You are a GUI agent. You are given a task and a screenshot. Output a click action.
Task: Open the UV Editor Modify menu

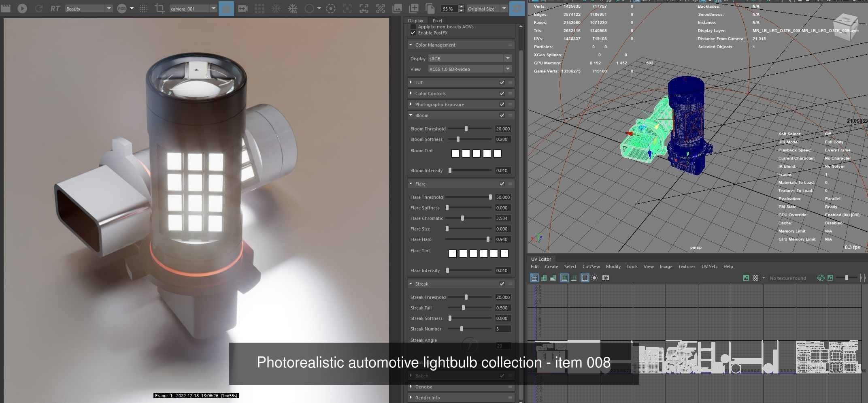point(613,267)
